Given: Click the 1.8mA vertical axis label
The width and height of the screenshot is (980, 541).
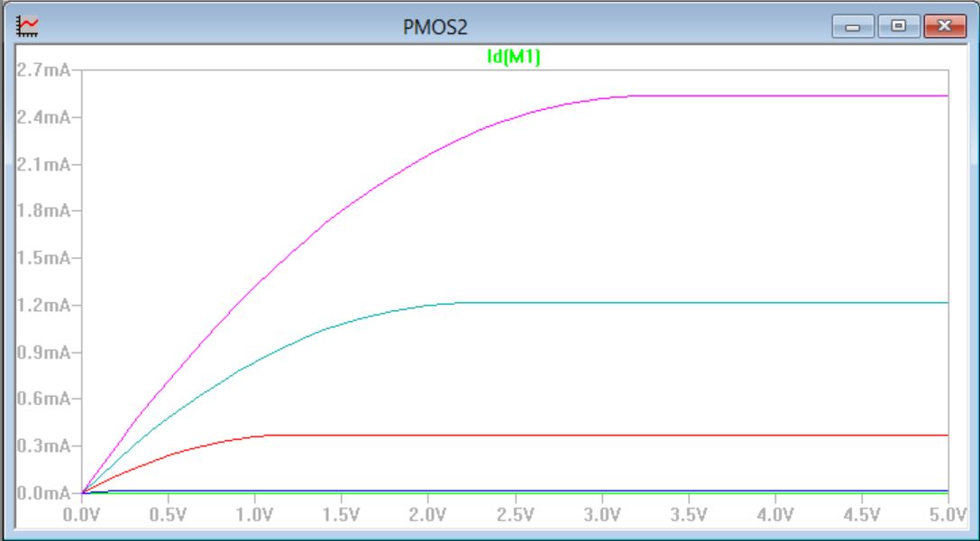Looking at the screenshot, I should coord(44,210).
